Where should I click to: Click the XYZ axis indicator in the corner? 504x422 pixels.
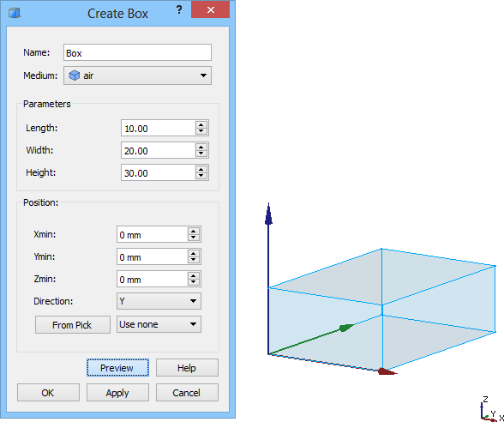pos(491,409)
